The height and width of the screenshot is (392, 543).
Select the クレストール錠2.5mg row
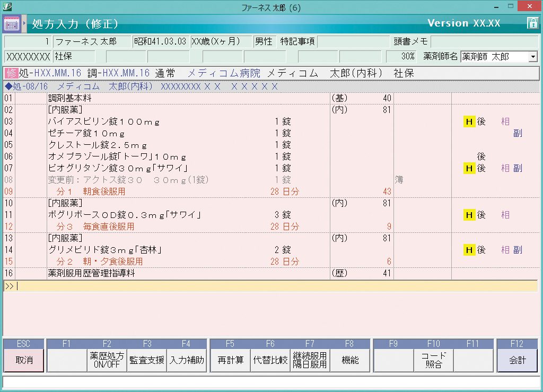click(x=271, y=145)
